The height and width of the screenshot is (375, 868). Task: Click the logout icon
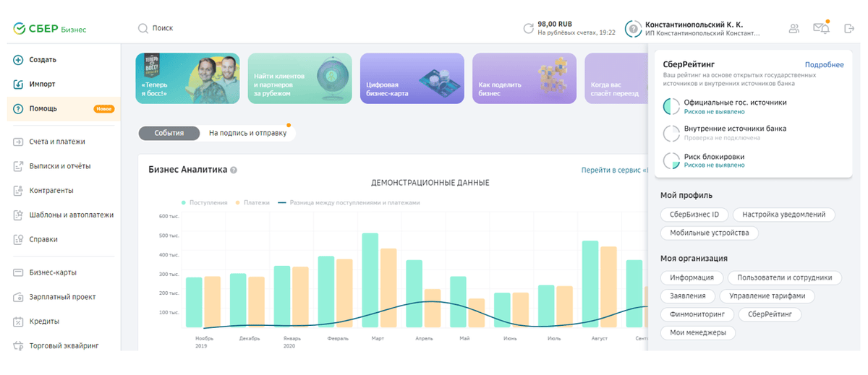[x=849, y=28]
